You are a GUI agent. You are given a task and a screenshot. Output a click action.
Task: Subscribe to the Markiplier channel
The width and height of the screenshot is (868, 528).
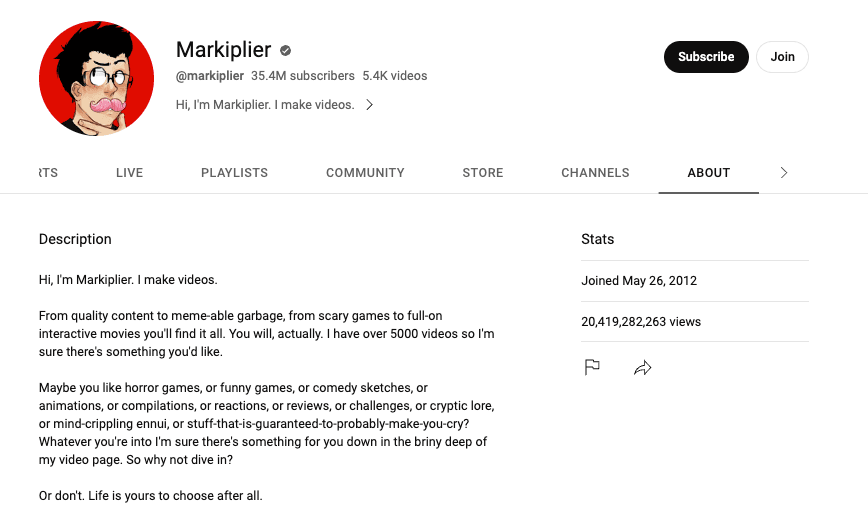tap(706, 57)
